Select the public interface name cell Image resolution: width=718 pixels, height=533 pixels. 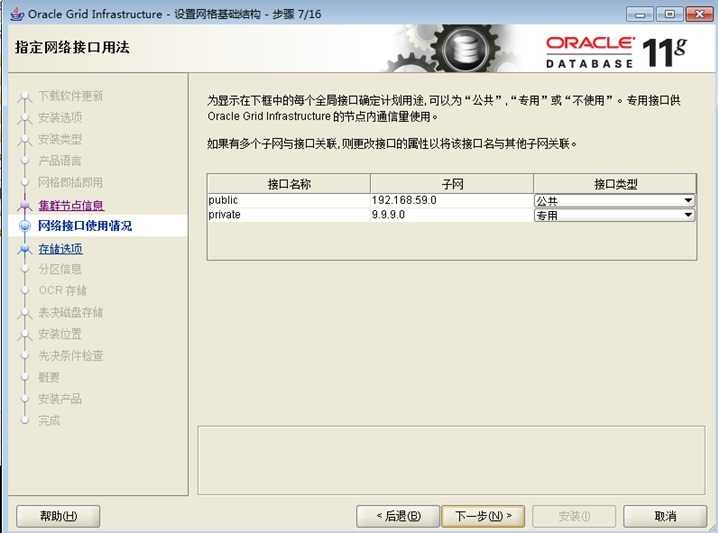pos(288,200)
